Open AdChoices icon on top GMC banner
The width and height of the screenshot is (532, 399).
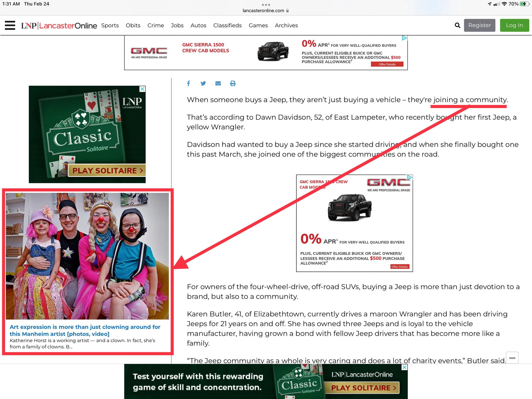pos(405,38)
